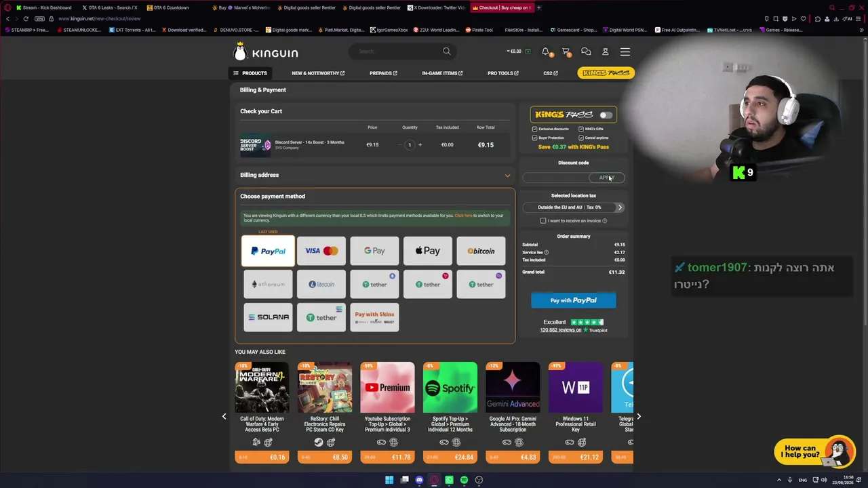Open the selected location tax selector
868x488 pixels.
pos(573,207)
